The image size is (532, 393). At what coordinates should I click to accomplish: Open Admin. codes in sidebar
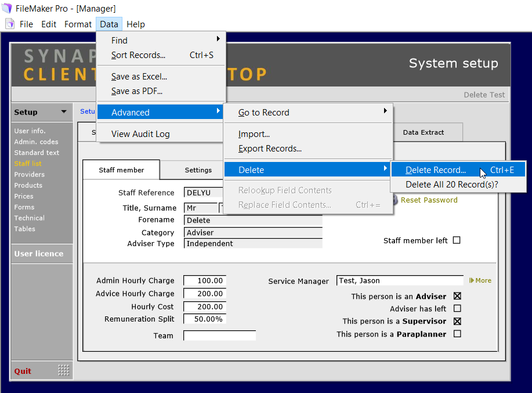[x=37, y=142]
